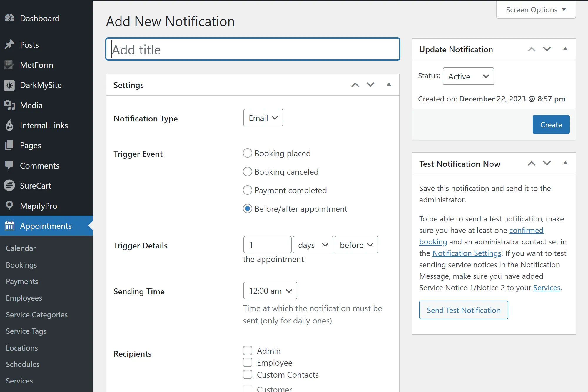Open the Notification Type dropdown
Image resolution: width=588 pixels, height=392 pixels.
[263, 118]
